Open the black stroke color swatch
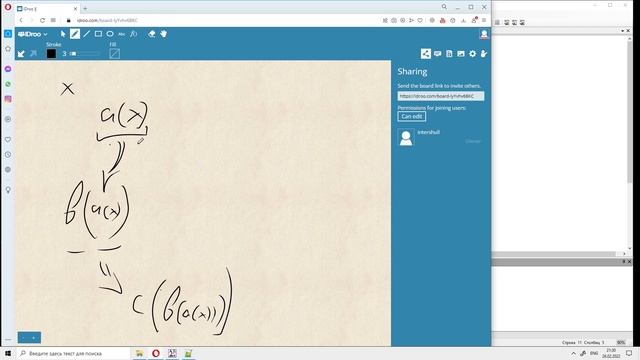The image size is (640, 360). coord(51,53)
